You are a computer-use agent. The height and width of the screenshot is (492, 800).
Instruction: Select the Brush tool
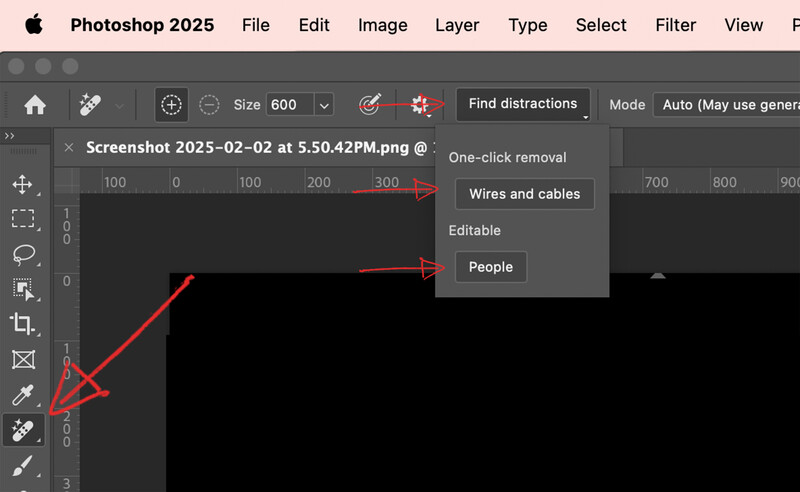pyautogui.click(x=23, y=465)
